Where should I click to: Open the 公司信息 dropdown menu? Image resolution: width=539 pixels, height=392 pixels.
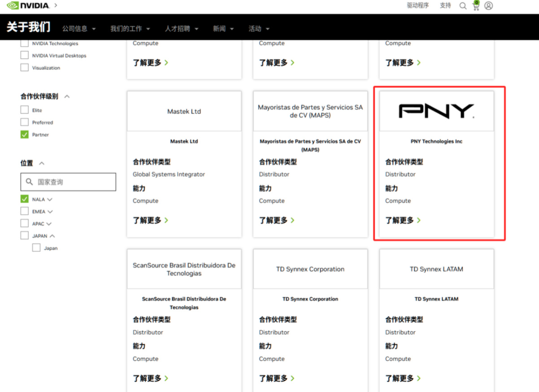(x=79, y=29)
